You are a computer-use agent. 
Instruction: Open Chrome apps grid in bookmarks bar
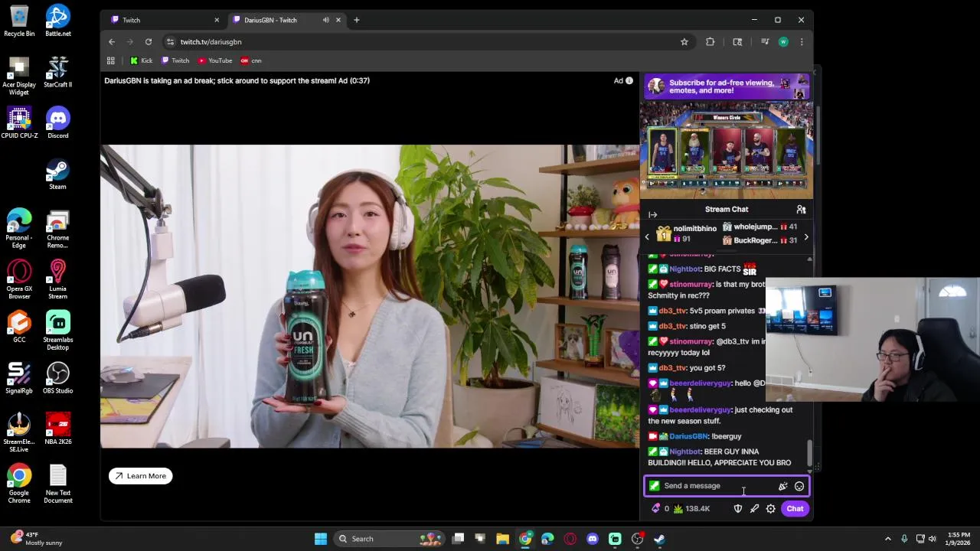(111, 60)
